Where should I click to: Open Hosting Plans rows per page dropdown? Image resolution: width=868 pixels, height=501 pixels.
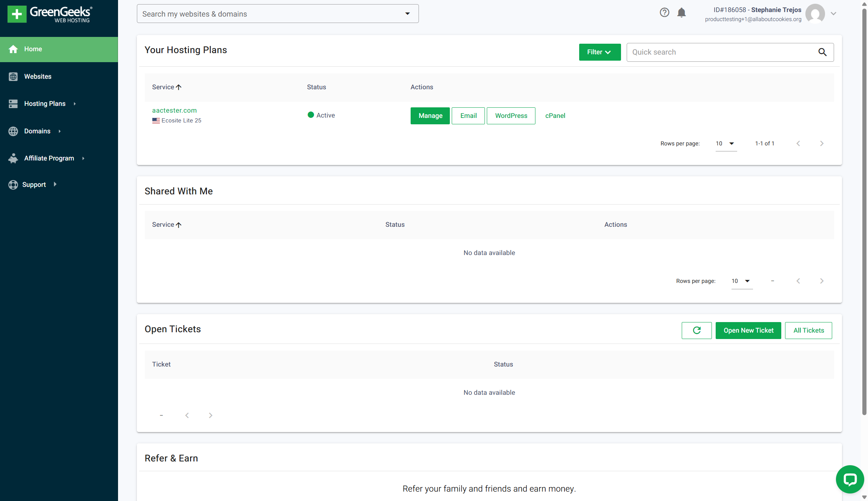726,144
